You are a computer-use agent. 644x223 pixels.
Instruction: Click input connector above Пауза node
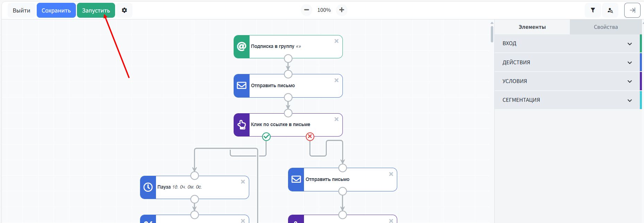194,175
